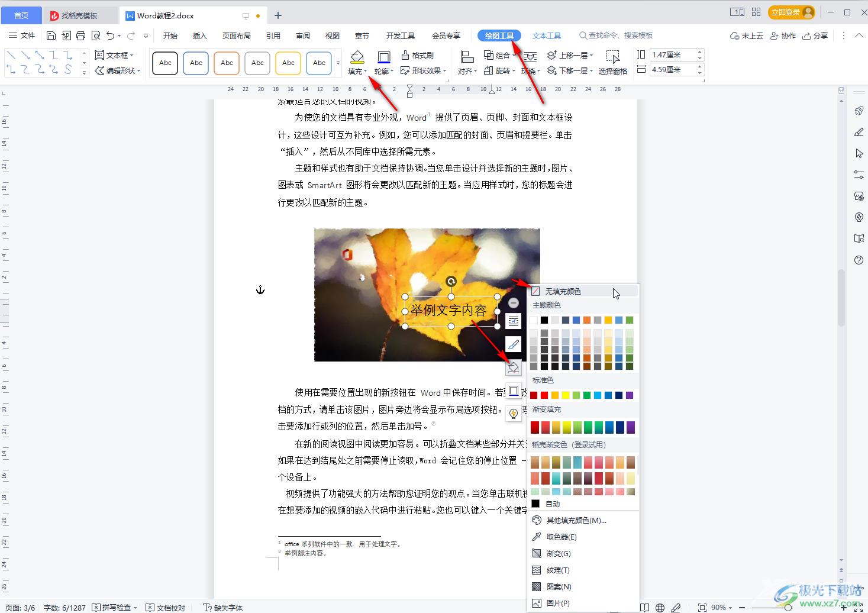Open the 选择窗格 selection pane
This screenshot has height=613, width=868.
613,63
